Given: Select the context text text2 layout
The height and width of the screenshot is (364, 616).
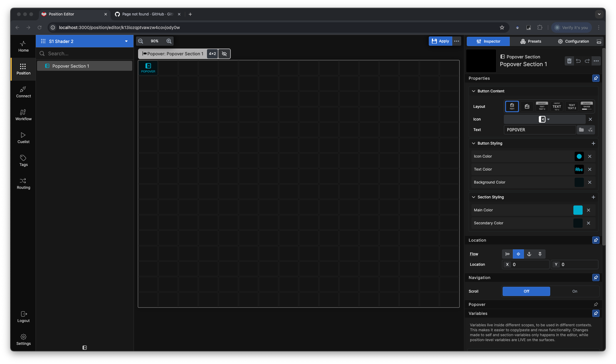Looking at the screenshot, I should 542,107.
